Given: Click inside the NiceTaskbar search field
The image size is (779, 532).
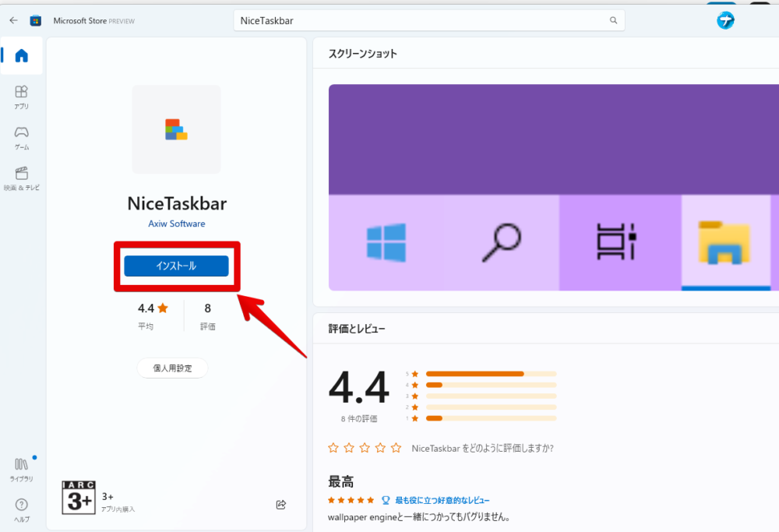Looking at the screenshot, I should pos(429,20).
